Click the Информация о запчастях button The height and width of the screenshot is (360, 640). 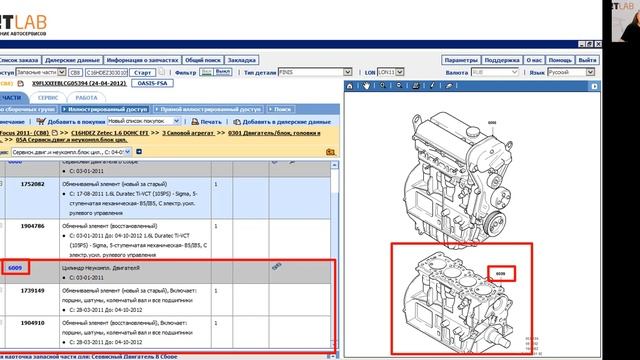(x=142, y=60)
